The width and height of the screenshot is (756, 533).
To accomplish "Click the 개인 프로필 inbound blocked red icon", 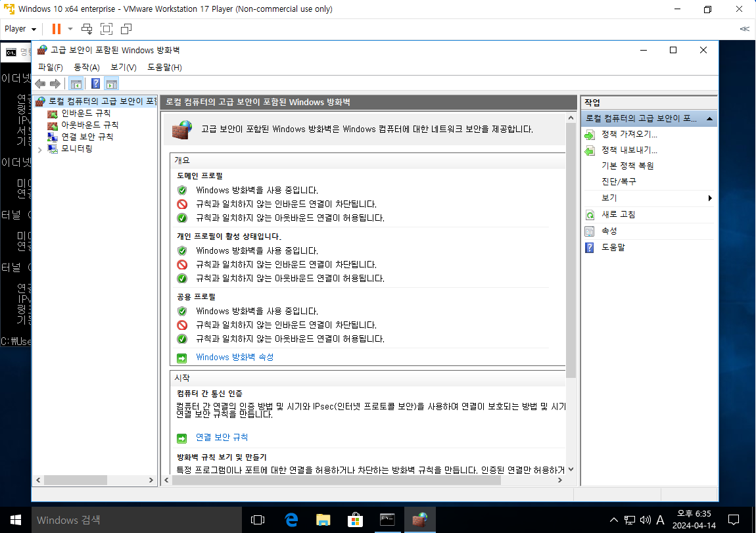I will [x=181, y=265].
